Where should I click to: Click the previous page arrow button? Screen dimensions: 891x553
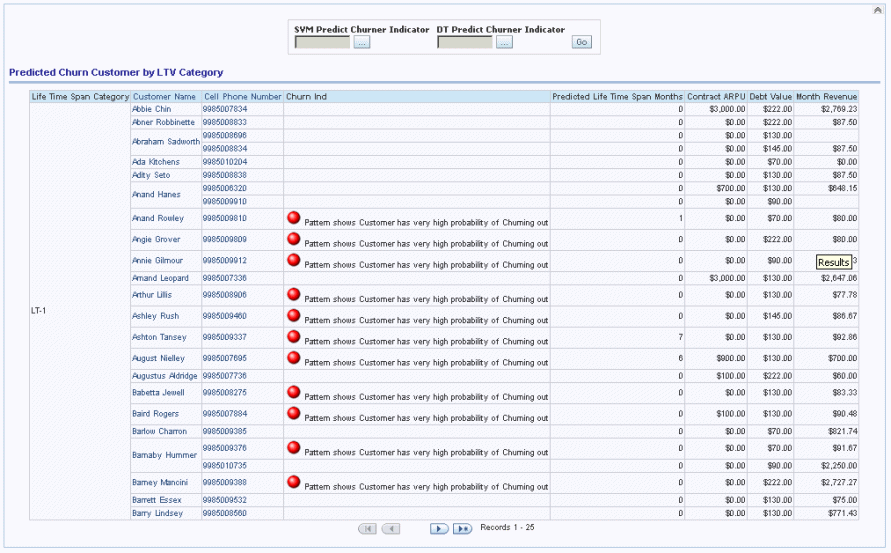click(391, 528)
